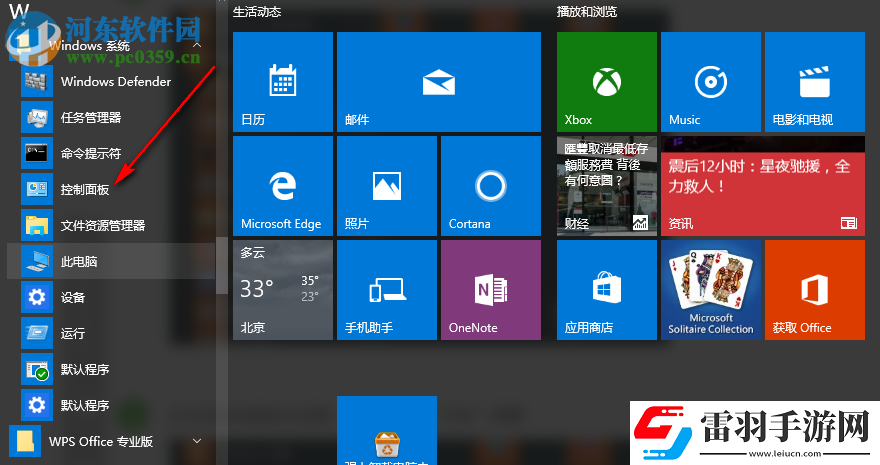This screenshot has width=880, height=465.
Task: Open the 日历 calendar tile
Action: click(283, 82)
